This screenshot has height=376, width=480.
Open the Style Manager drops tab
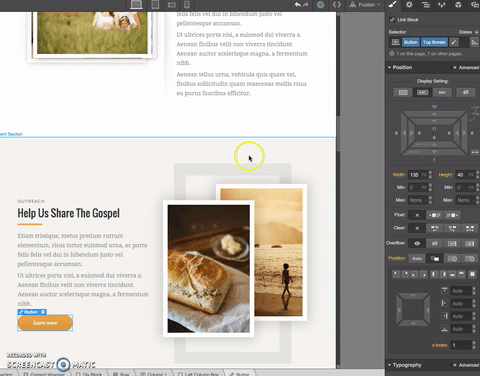[x=442, y=5]
